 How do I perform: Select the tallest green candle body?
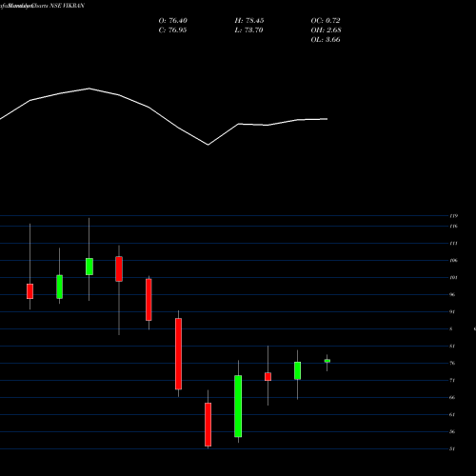pos(238,407)
